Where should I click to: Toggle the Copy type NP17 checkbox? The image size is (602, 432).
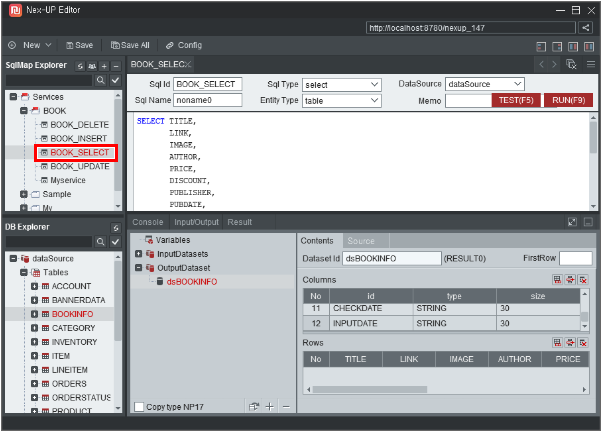[x=139, y=407]
